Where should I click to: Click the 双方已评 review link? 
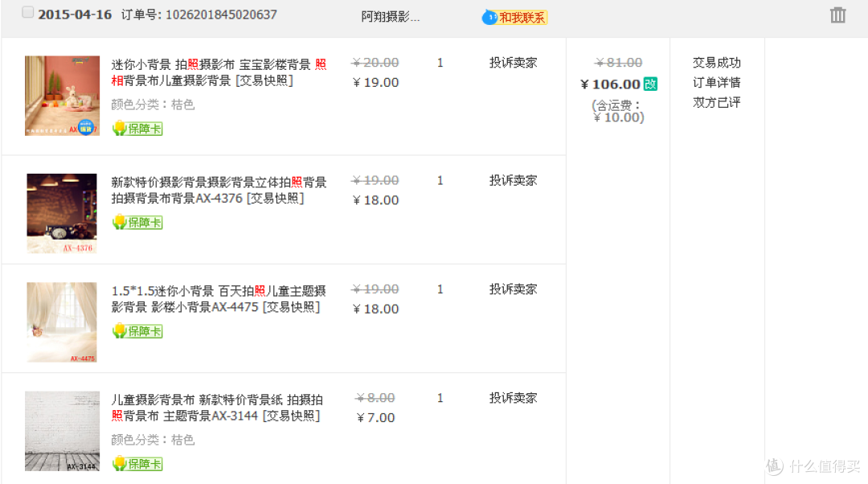tap(716, 102)
